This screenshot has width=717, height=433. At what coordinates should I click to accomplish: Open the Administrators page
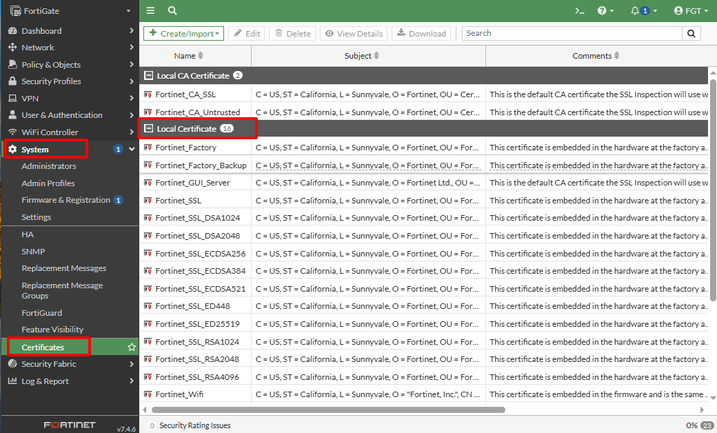coord(48,166)
